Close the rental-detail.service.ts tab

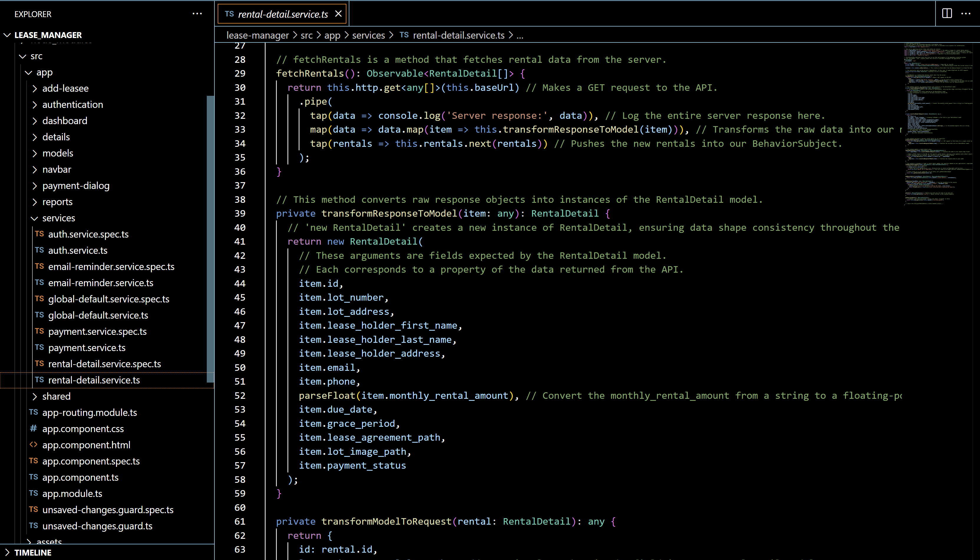[338, 14]
